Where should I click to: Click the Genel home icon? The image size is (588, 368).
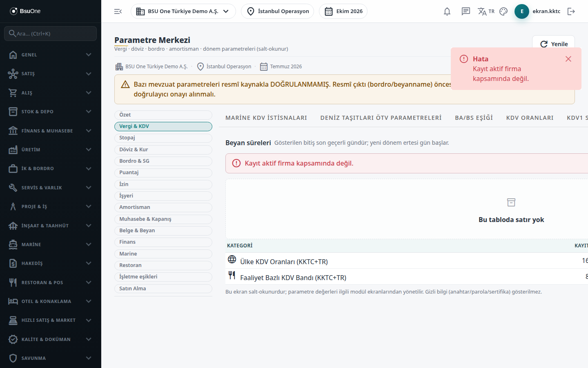click(13, 55)
